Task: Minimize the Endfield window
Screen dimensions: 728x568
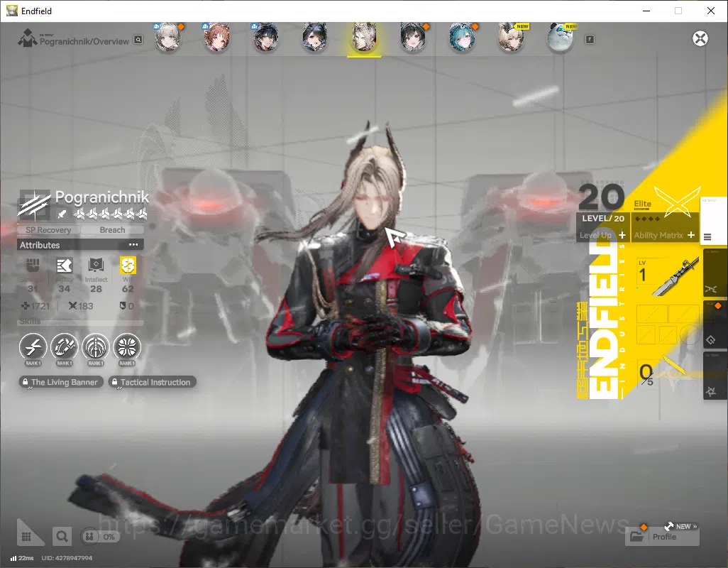Action: tap(646, 11)
